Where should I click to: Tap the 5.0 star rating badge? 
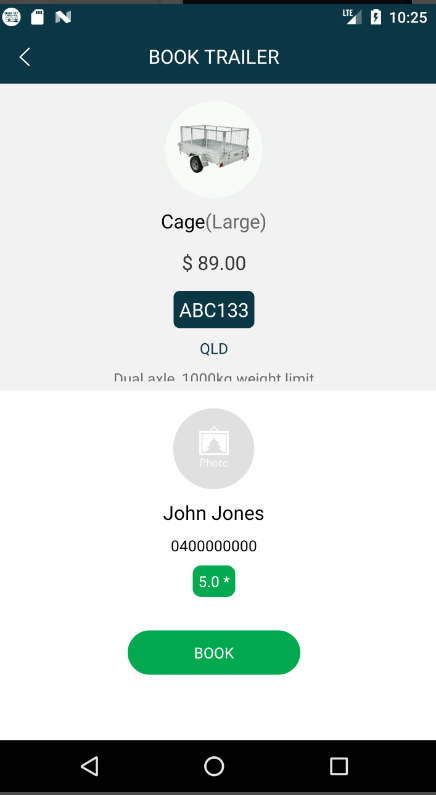(x=214, y=581)
